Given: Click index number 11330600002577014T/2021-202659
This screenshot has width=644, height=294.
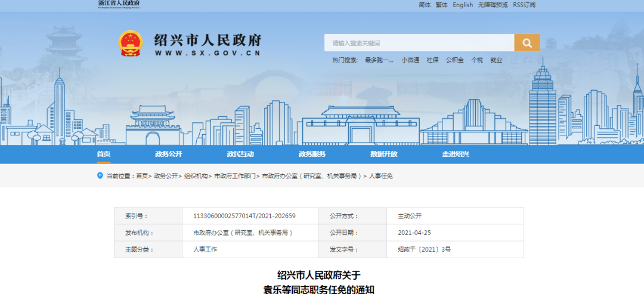Looking at the screenshot, I should 244,215.
